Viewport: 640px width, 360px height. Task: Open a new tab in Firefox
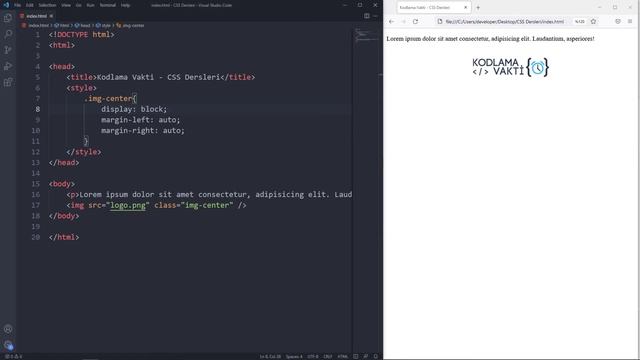478,7
